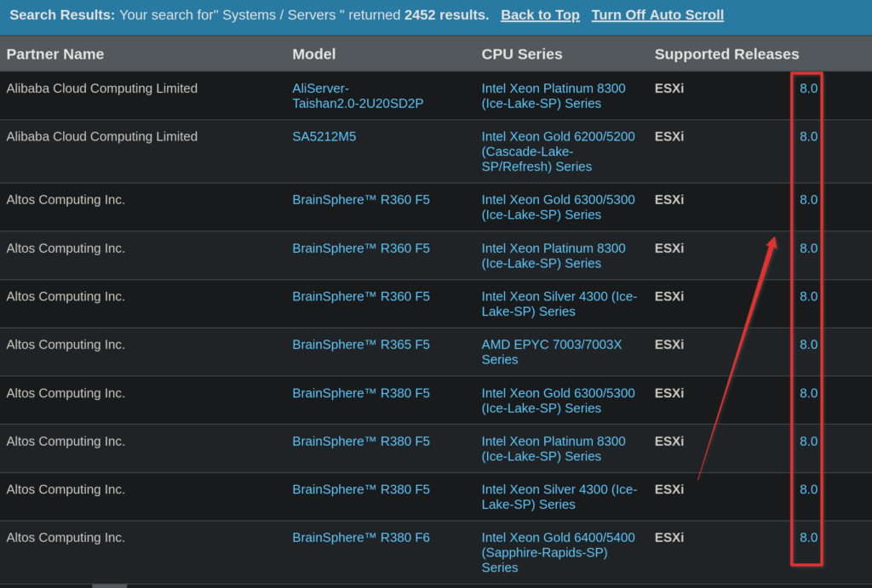Select Intel Xeon Gold 6400/5400 Sapphire-Rapids series
Viewport: 872px width, 588px height.
tap(558, 552)
